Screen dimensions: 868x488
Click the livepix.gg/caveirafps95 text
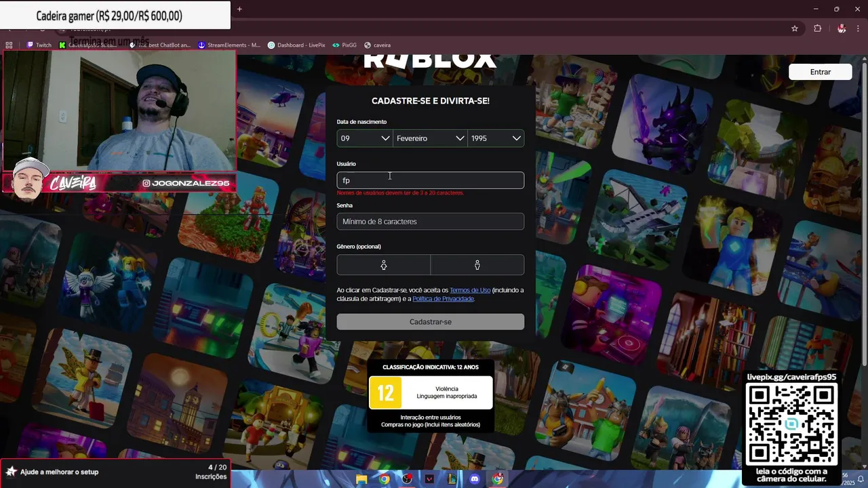click(791, 377)
